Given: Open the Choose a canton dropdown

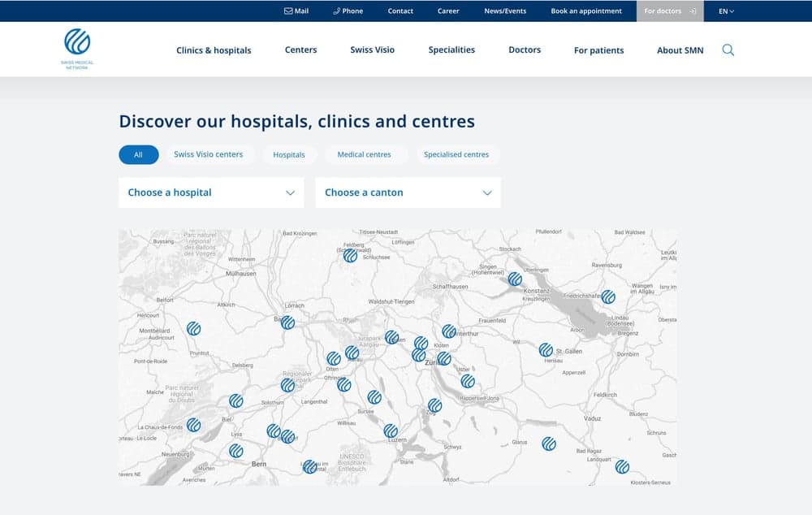Looking at the screenshot, I should (x=408, y=193).
